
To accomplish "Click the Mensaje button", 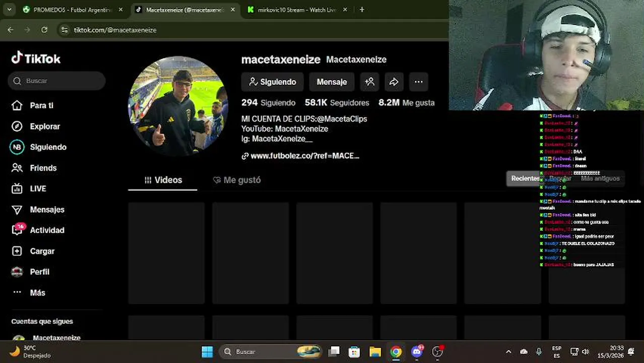I will click(x=332, y=82).
